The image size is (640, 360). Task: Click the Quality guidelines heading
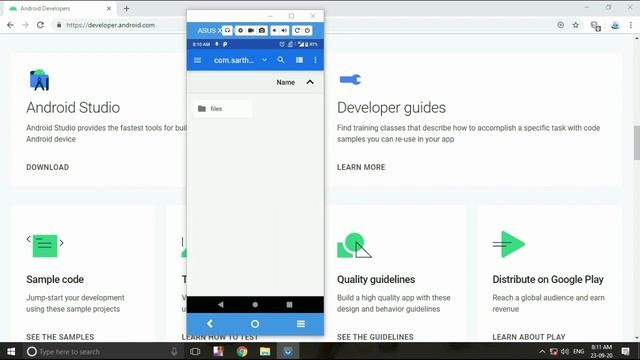pyautogui.click(x=376, y=279)
